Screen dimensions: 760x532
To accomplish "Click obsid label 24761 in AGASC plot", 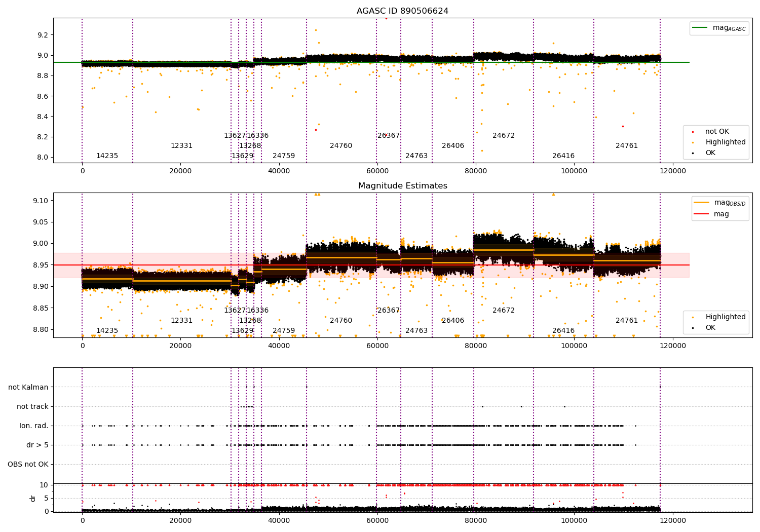I will (627, 146).
